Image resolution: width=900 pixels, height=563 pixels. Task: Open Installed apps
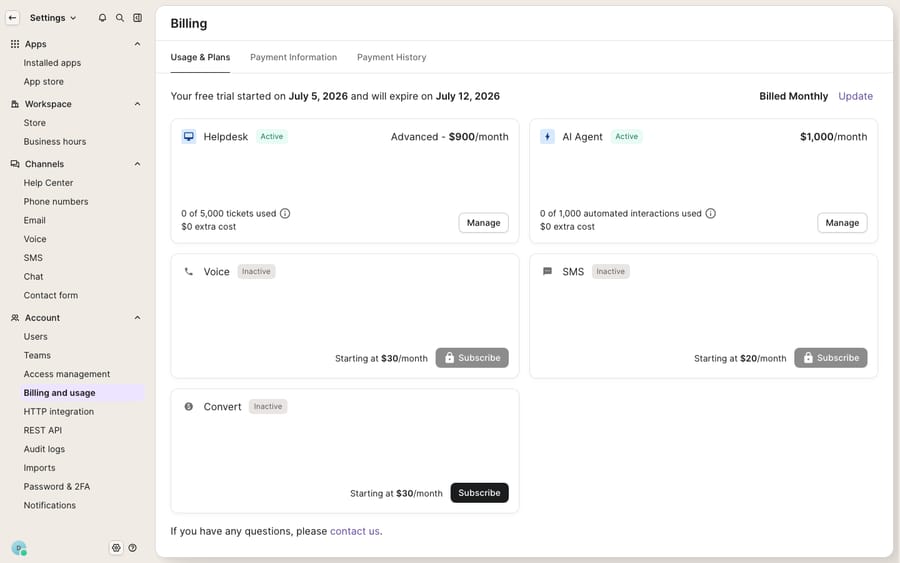[x=52, y=63]
